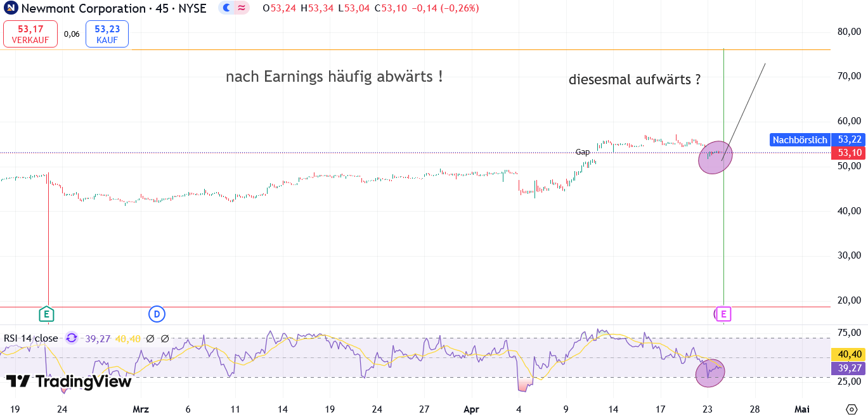Select the text 'nach Earnings häufig abwärts !'
This screenshot has height=417, width=868.
(x=334, y=77)
